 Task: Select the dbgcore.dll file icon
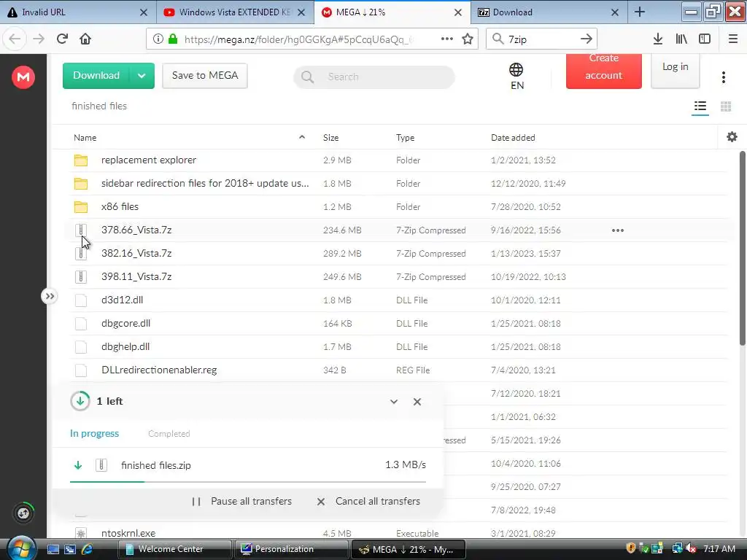coord(81,323)
